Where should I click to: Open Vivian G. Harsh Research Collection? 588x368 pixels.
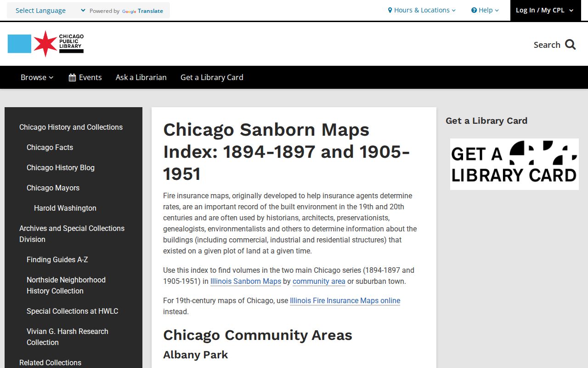coord(68,337)
